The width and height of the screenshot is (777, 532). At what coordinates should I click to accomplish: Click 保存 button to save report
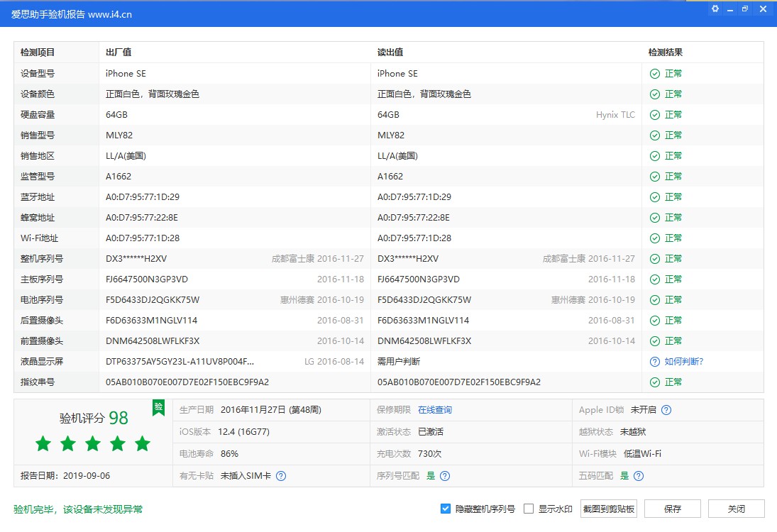673,509
